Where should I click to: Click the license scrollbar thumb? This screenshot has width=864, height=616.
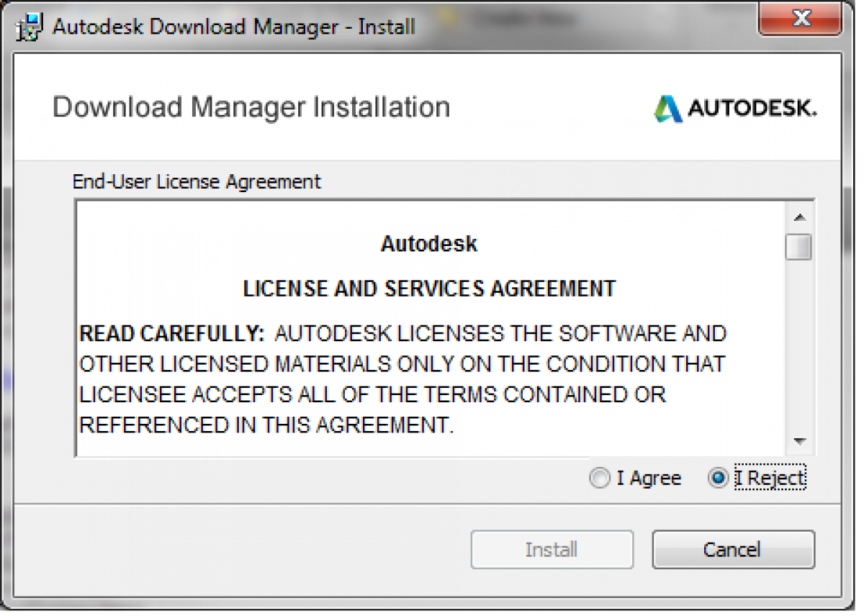pyautogui.click(x=799, y=247)
